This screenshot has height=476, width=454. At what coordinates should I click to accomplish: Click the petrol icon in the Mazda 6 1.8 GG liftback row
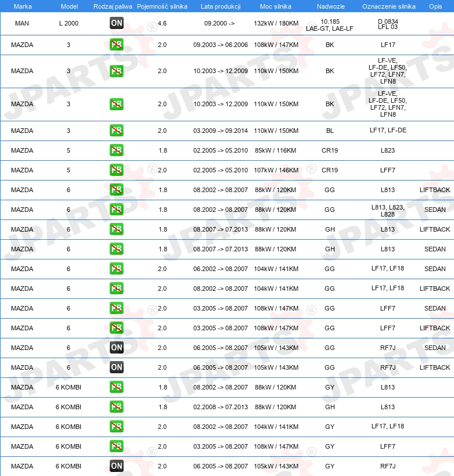pos(117,190)
